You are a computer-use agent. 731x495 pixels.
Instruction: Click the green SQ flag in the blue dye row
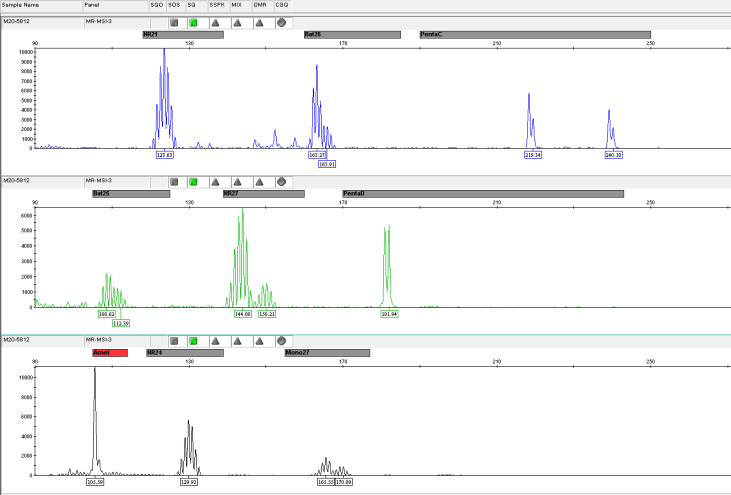coord(193,21)
